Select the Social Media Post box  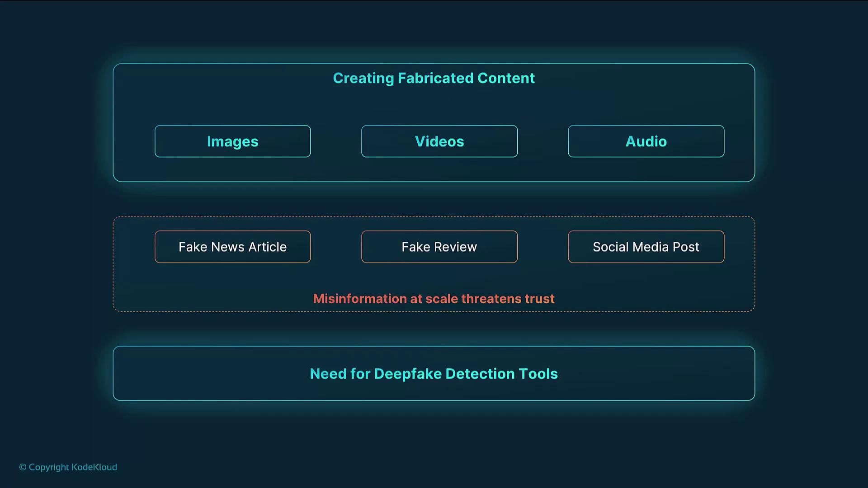(x=646, y=247)
